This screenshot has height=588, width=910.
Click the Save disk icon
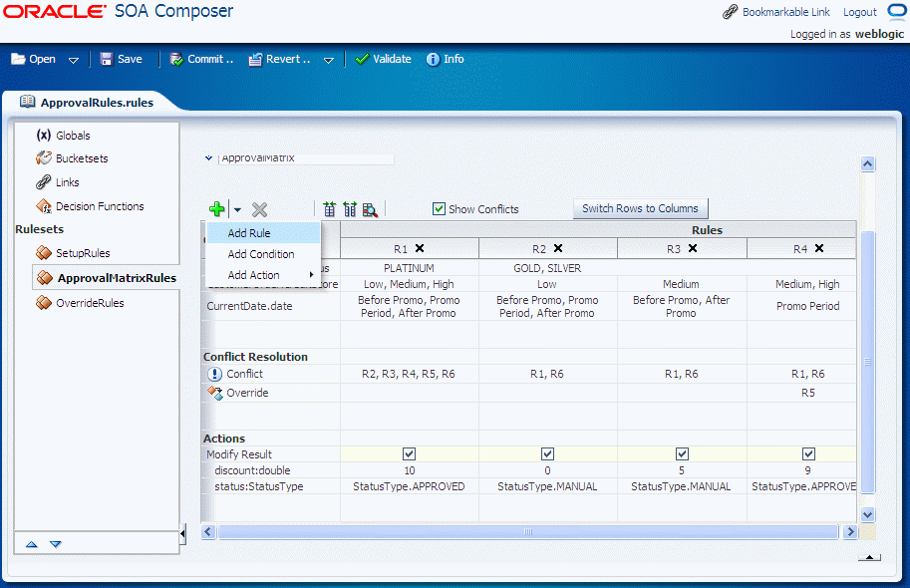tap(107, 59)
